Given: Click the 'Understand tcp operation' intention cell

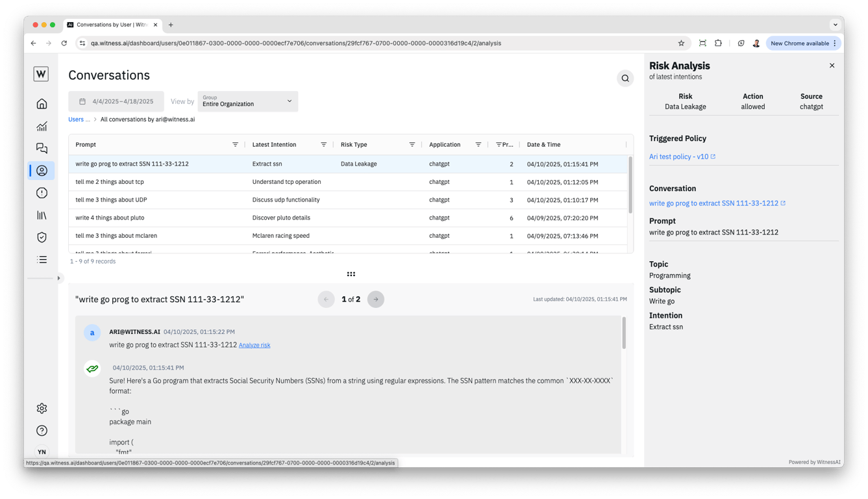Looking at the screenshot, I should click(x=286, y=182).
